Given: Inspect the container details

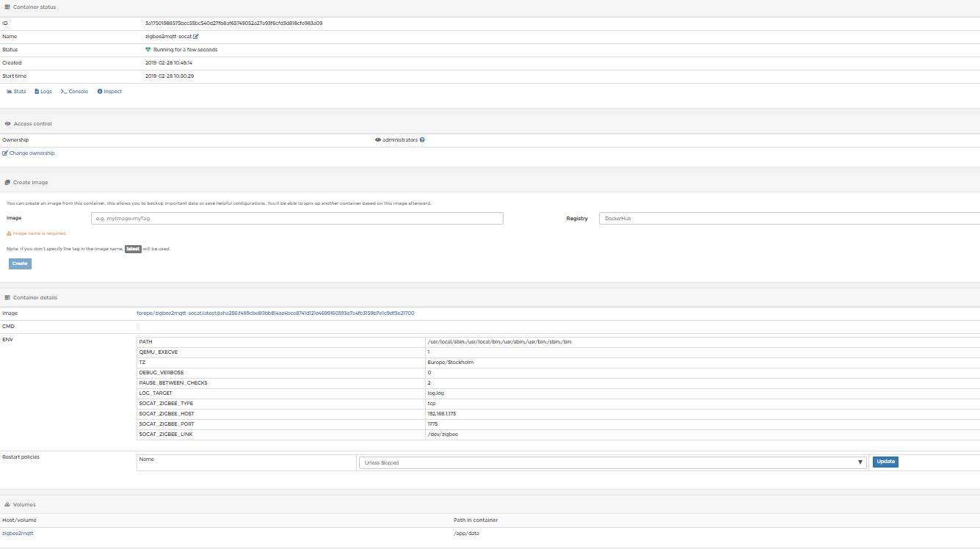Looking at the screenshot, I should (109, 91).
